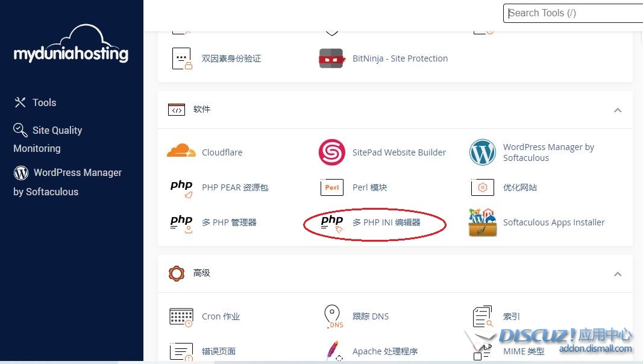Open the PHP PEAR 资源包 link
The width and height of the screenshot is (643, 364).
(235, 188)
